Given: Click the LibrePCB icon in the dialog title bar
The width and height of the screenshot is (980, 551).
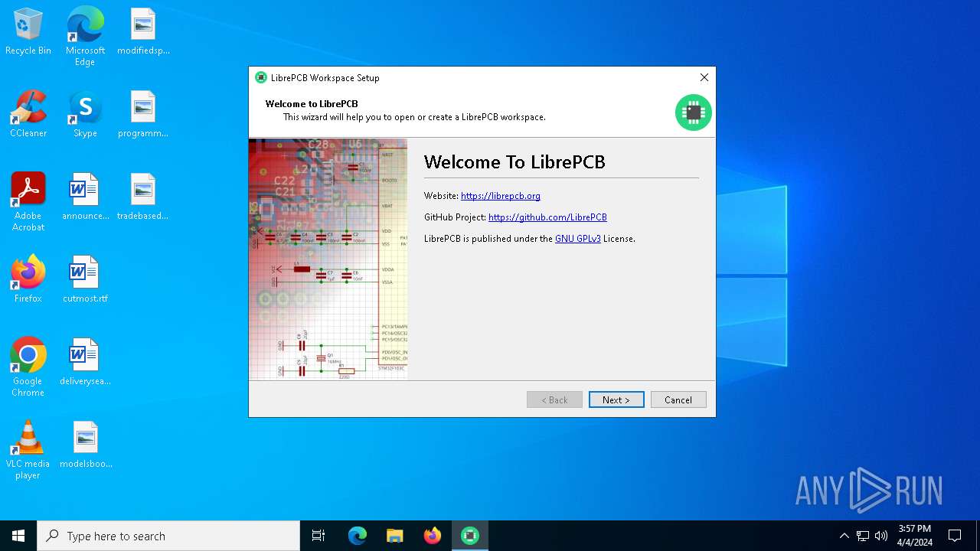Looking at the screenshot, I should coord(261,77).
